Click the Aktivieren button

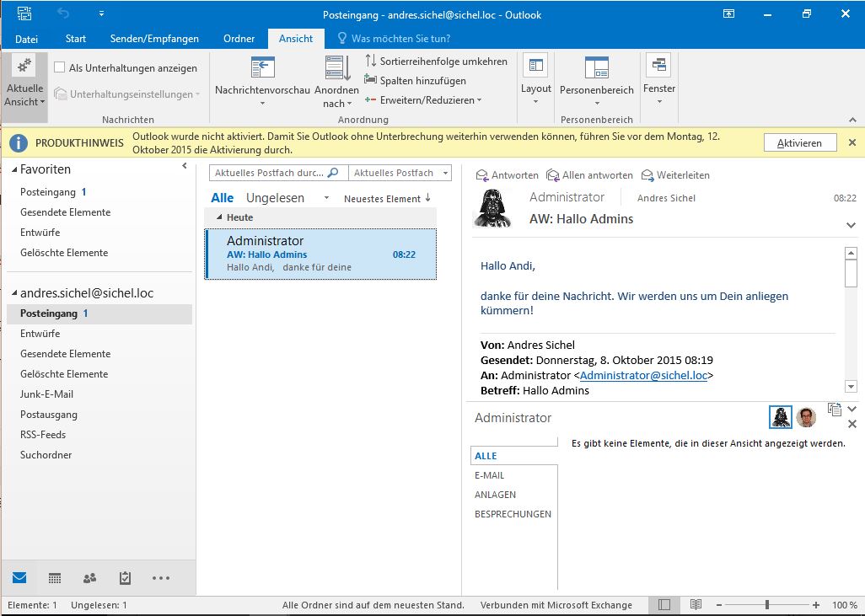click(x=800, y=142)
